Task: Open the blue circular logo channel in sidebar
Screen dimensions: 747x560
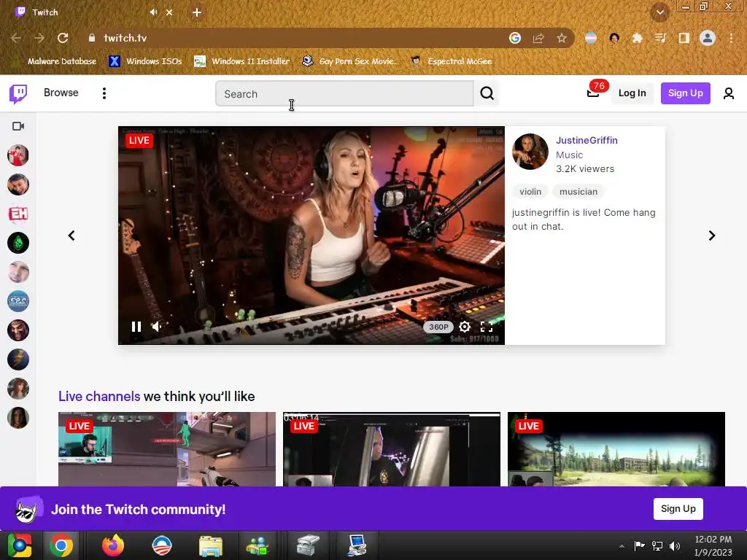Action: pyautogui.click(x=18, y=301)
